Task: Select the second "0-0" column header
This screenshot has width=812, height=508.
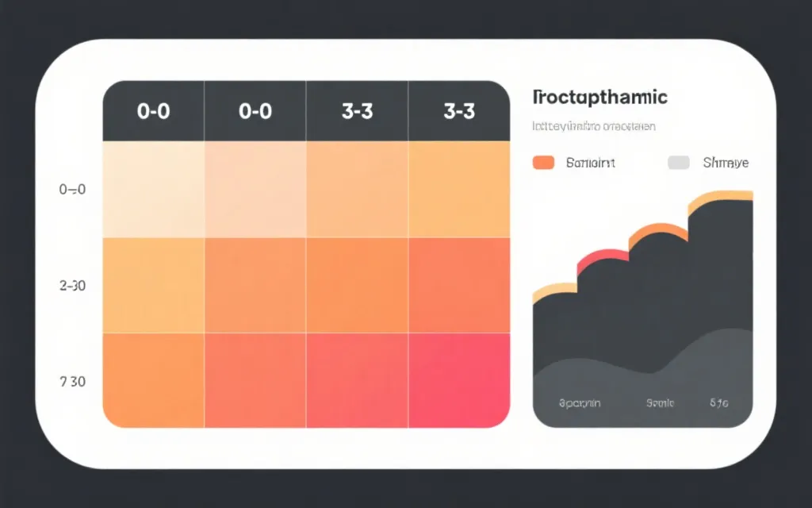Action: (255, 111)
